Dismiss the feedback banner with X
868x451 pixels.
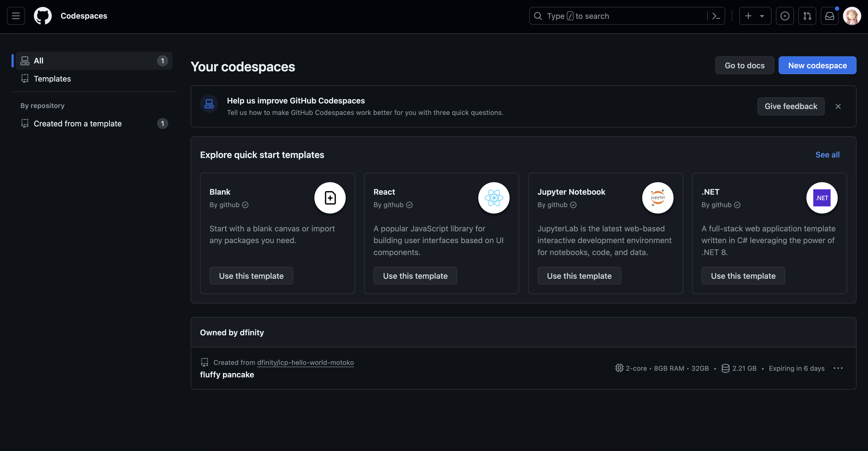pos(838,106)
